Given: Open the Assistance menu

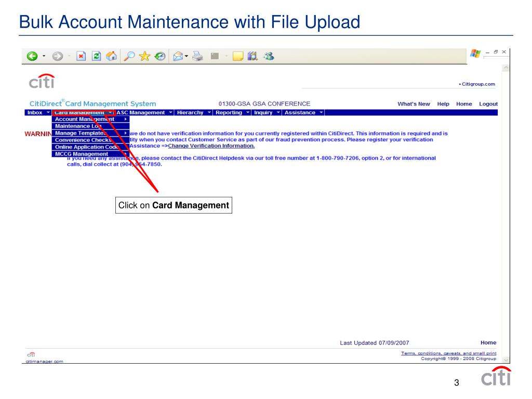Looking at the screenshot, I should click(303, 113).
